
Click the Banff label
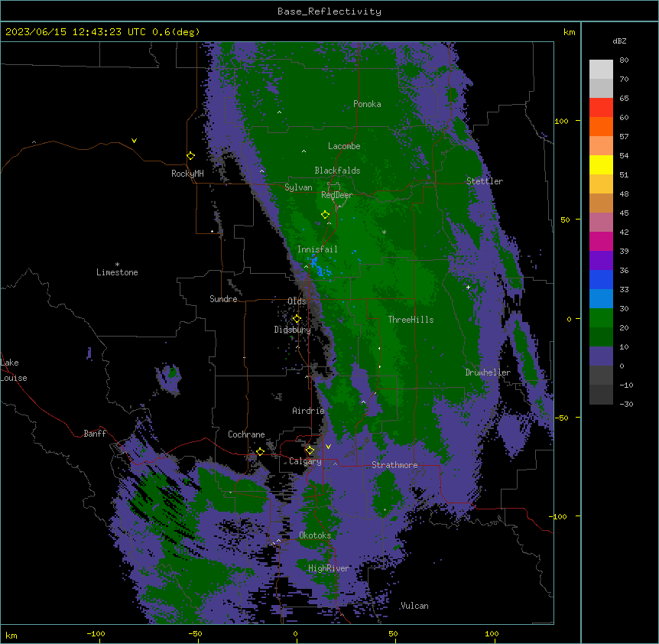click(95, 434)
